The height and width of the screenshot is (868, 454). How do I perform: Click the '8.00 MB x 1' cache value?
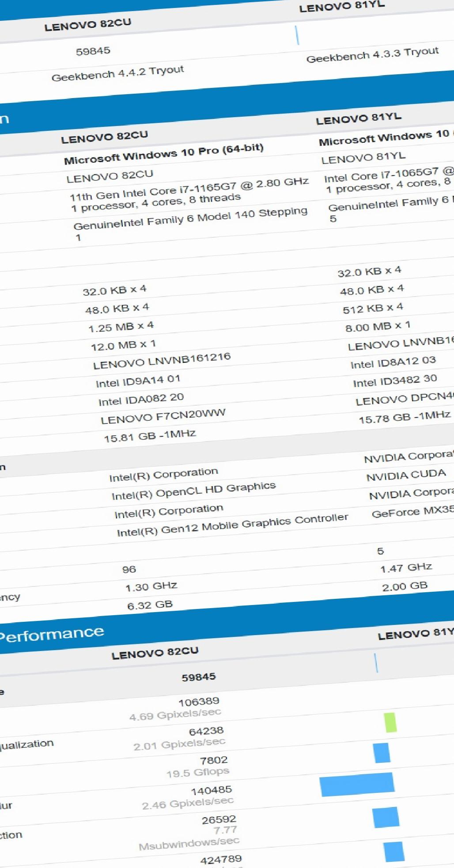378,327
